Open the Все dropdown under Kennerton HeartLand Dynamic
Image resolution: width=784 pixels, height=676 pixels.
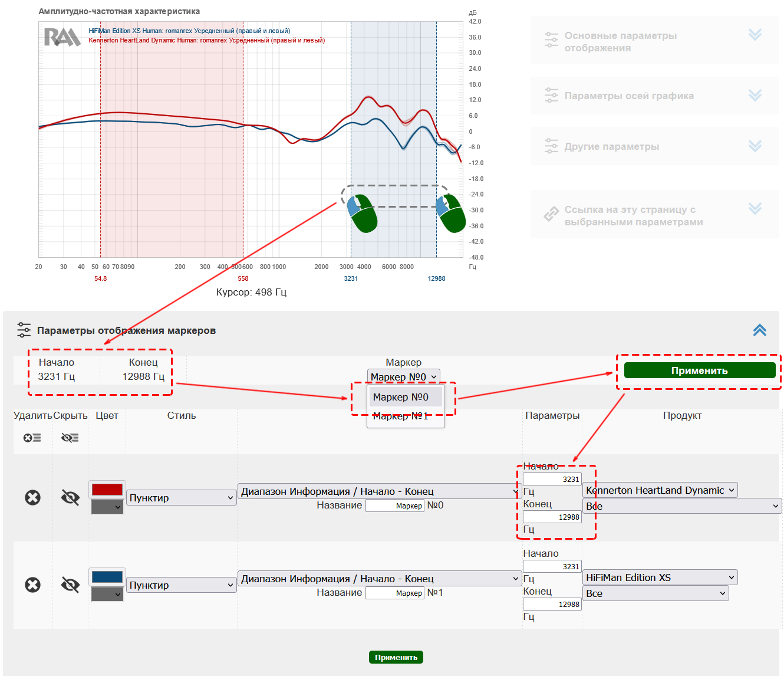[x=683, y=506]
